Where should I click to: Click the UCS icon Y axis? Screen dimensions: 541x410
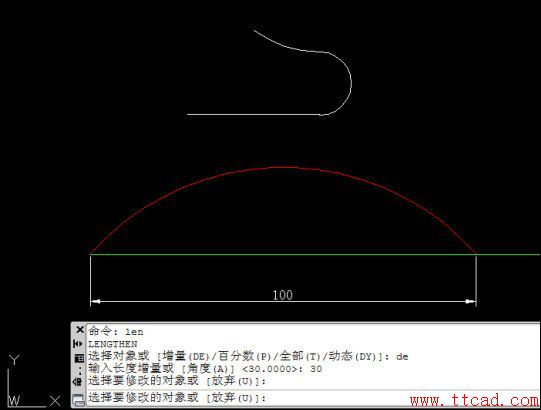click(x=14, y=359)
